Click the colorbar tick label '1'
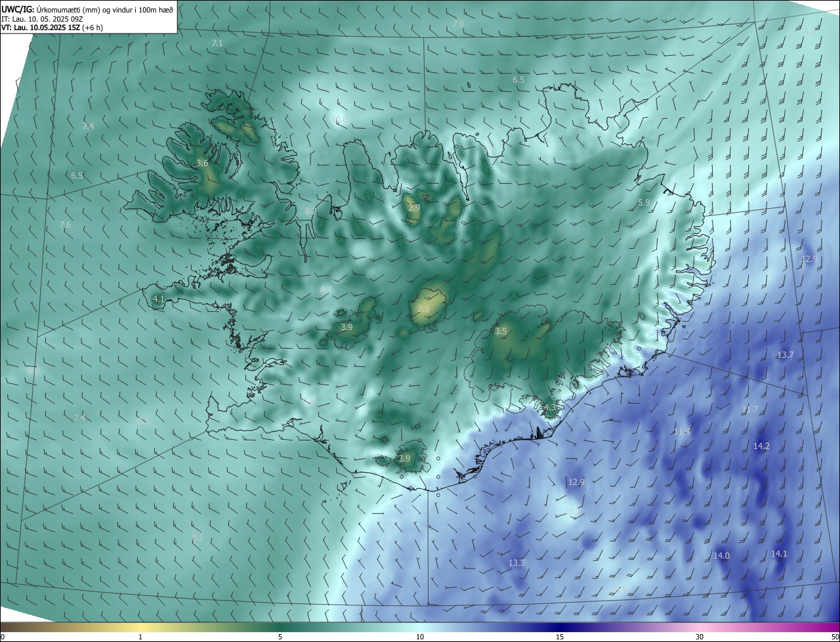This screenshot has width=840, height=642. (140, 637)
